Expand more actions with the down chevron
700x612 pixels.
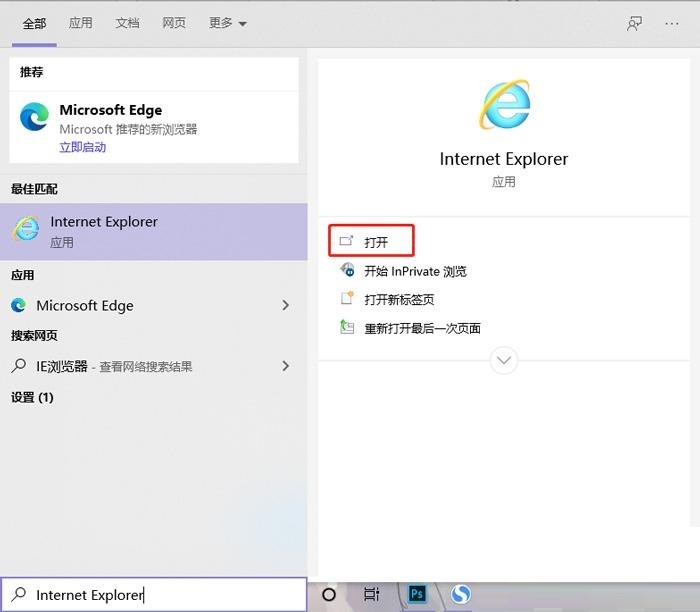point(504,360)
